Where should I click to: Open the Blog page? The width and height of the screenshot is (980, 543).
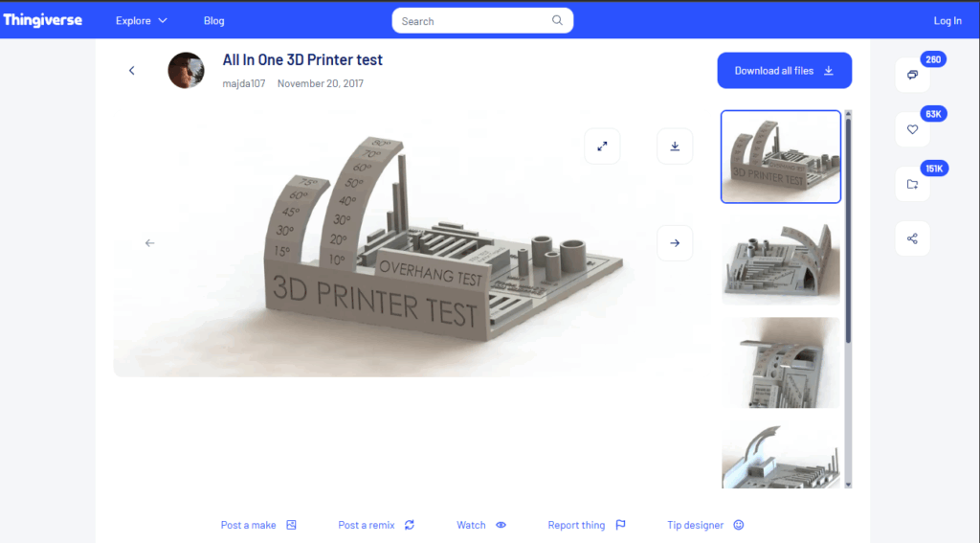pos(214,21)
